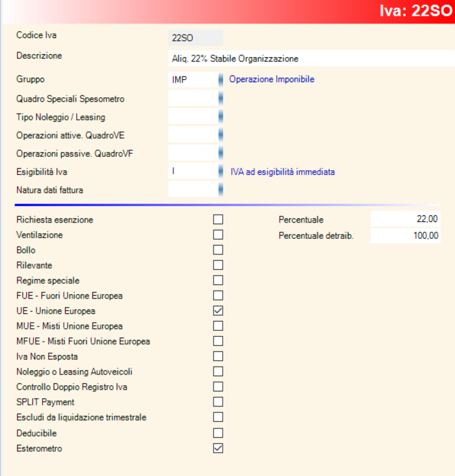Open Operazioni attive QuadroVE lookup
The image size is (455, 476).
click(x=221, y=135)
